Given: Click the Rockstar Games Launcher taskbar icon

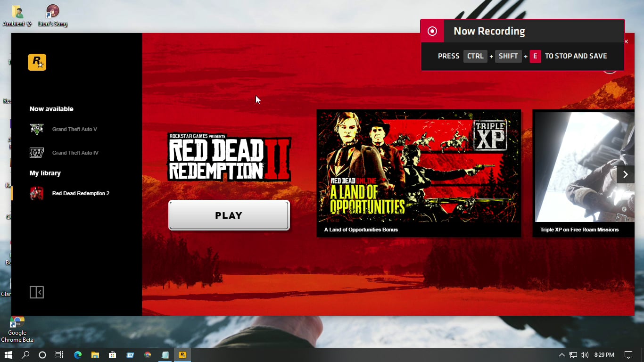Looking at the screenshot, I should [182, 355].
